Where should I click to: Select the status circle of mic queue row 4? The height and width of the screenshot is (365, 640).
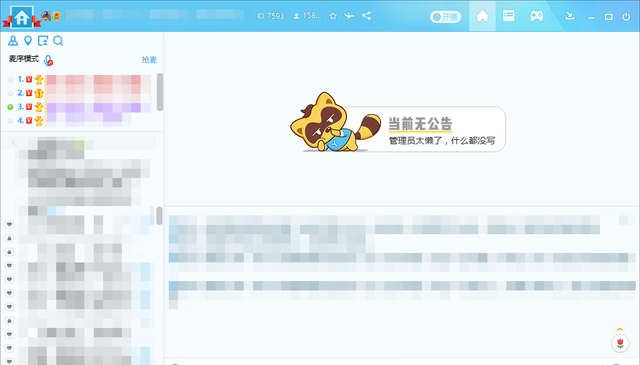tap(10, 120)
